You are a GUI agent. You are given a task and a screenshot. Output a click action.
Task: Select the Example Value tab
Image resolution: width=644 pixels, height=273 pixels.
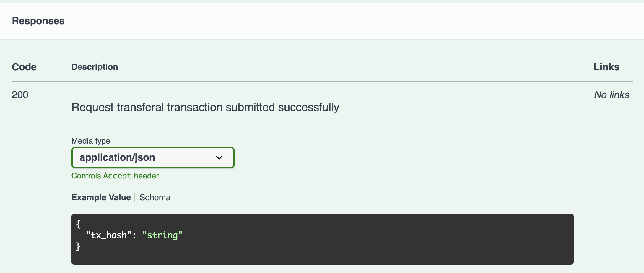(101, 197)
